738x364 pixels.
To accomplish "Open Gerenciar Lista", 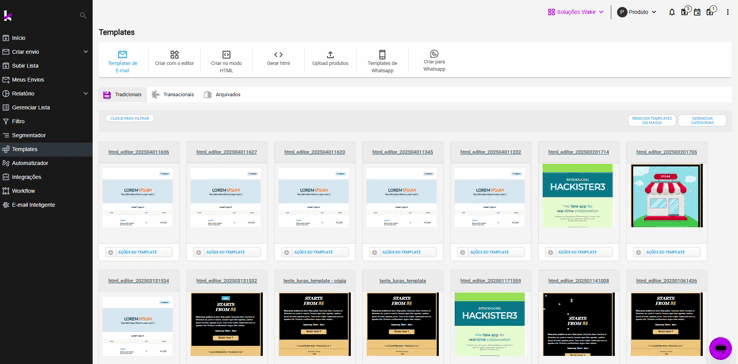I will (46, 107).
